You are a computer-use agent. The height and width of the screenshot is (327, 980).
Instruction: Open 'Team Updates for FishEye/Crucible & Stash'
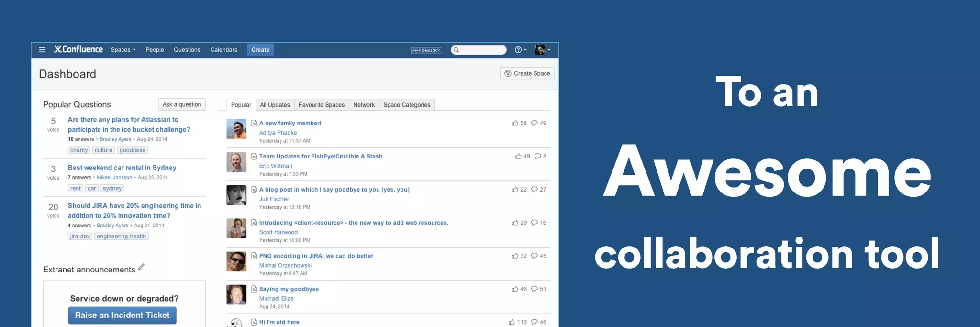321,156
